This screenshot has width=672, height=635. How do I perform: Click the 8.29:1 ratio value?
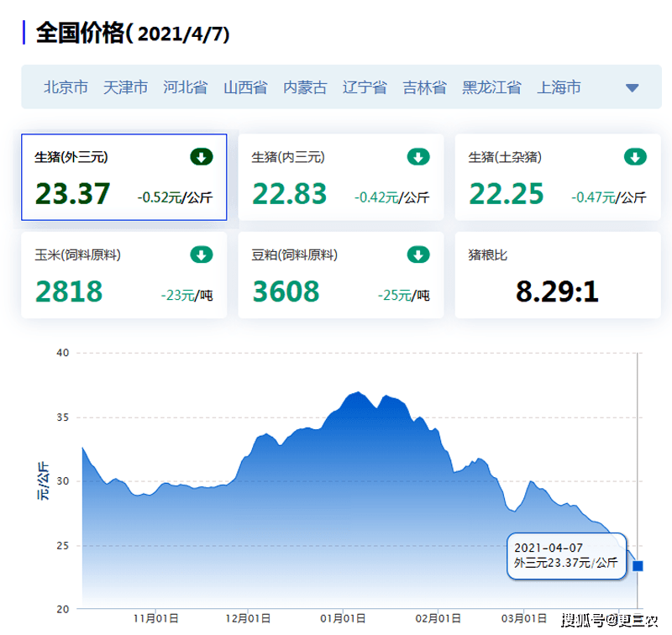point(557,291)
